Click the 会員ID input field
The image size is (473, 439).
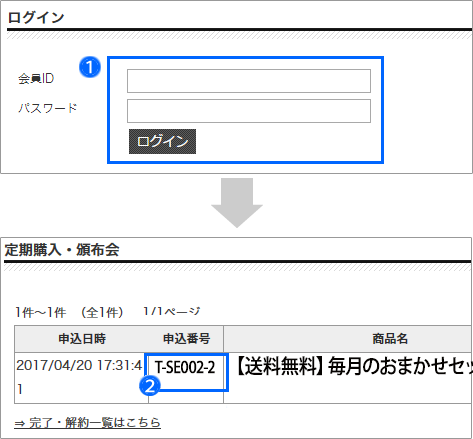[x=249, y=81]
